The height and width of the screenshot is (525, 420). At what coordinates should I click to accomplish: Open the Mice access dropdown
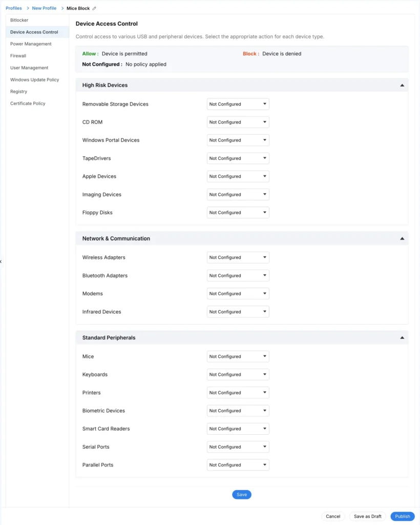[x=238, y=357]
